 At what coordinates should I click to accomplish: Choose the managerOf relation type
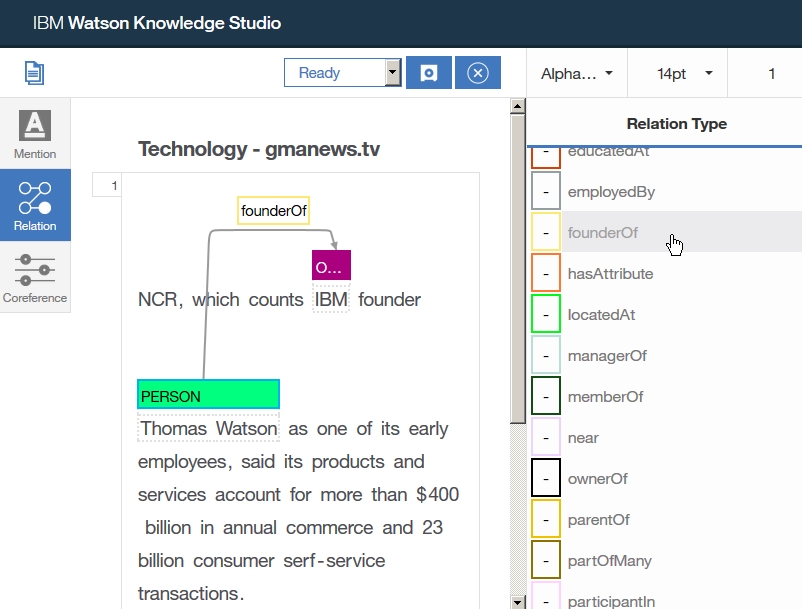607,355
